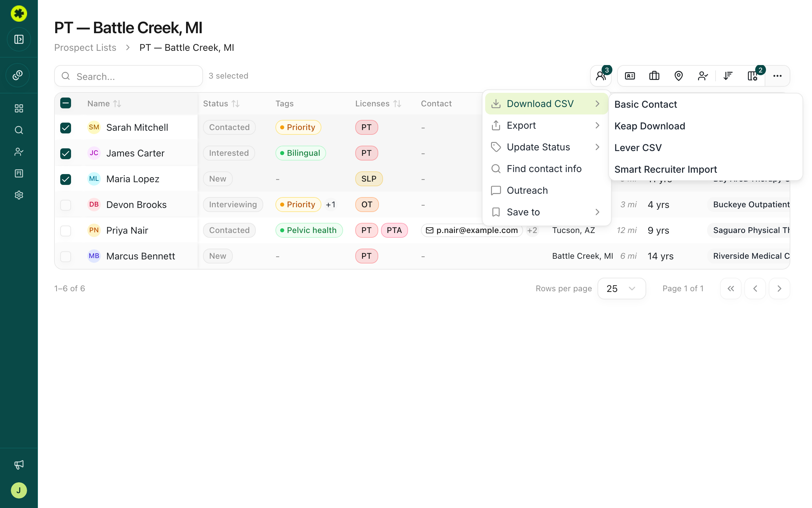Open column settings icon with badge 2
This screenshot has height=508, width=812.
tap(752, 76)
